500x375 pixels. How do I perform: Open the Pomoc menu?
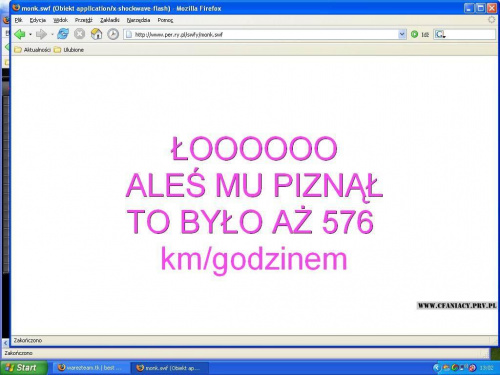tap(165, 20)
